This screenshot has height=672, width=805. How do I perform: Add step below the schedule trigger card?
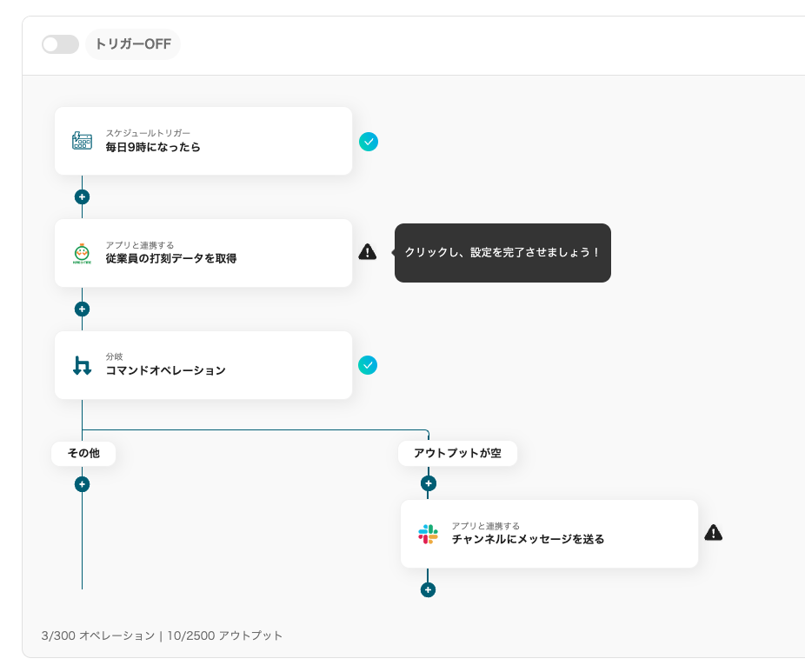(82, 197)
